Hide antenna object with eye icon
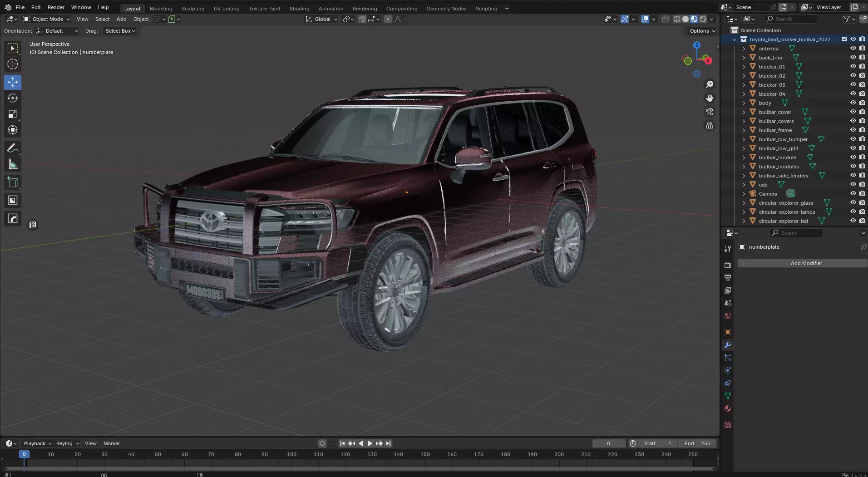The width and height of the screenshot is (868, 477). (x=853, y=48)
